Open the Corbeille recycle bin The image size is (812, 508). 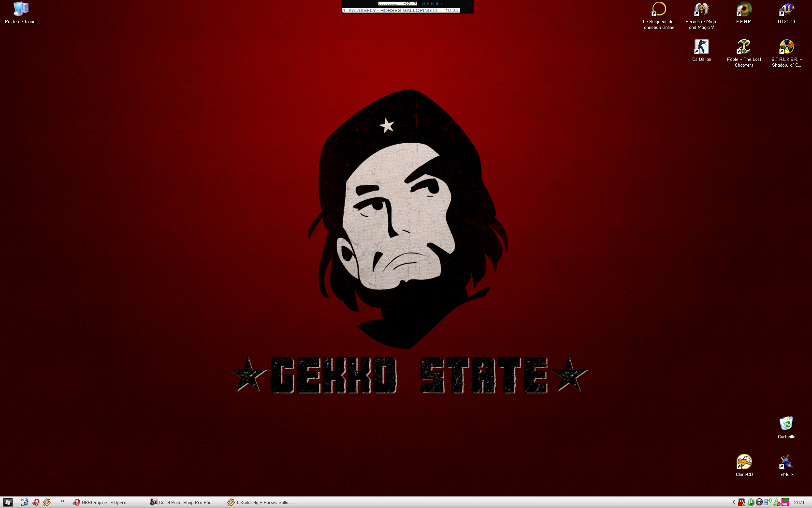click(x=786, y=427)
